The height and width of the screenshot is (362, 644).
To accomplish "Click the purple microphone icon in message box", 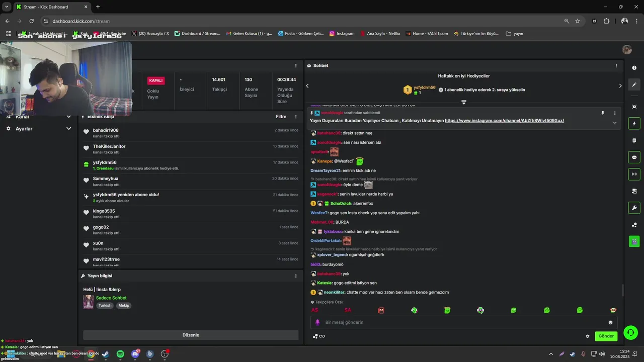I will click(x=317, y=322).
